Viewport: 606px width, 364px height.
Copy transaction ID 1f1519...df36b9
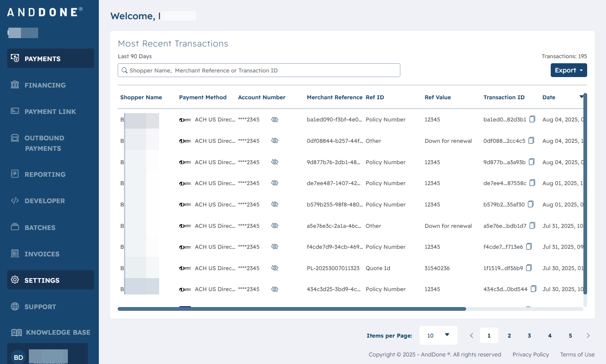529,268
